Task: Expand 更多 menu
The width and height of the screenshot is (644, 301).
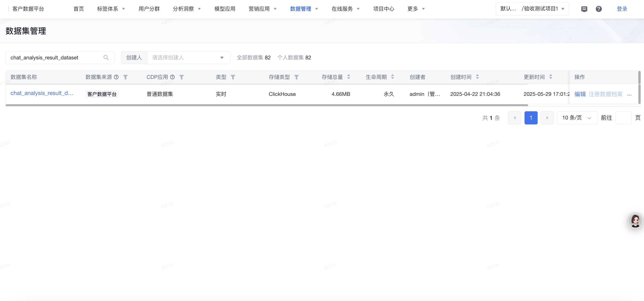Action: pos(416,9)
